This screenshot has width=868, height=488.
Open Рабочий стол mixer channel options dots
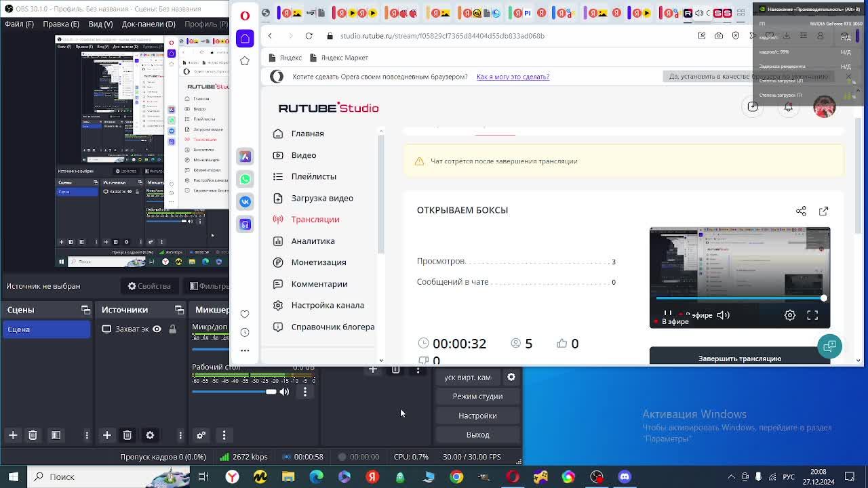305,392
